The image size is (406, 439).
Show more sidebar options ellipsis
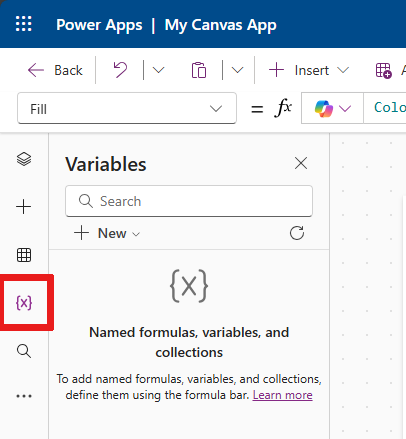pos(24,396)
